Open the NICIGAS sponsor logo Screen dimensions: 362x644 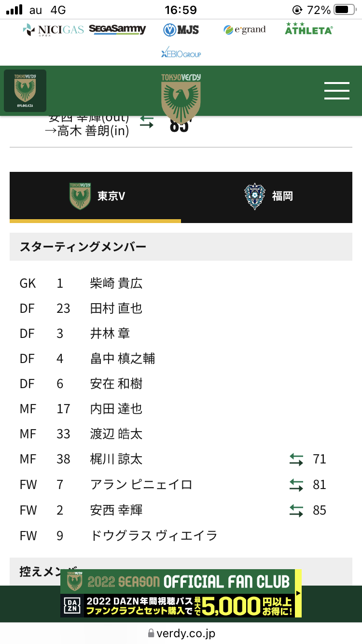point(53,30)
